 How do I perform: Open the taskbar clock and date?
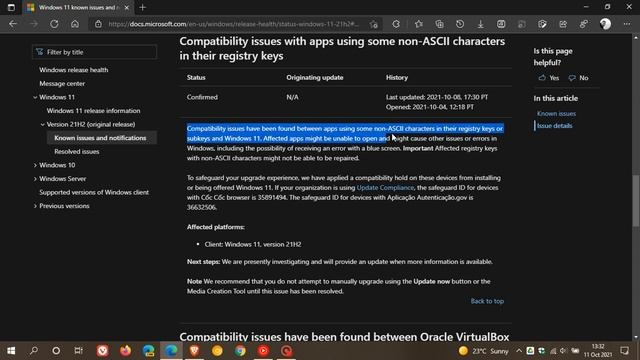coord(598,351)
